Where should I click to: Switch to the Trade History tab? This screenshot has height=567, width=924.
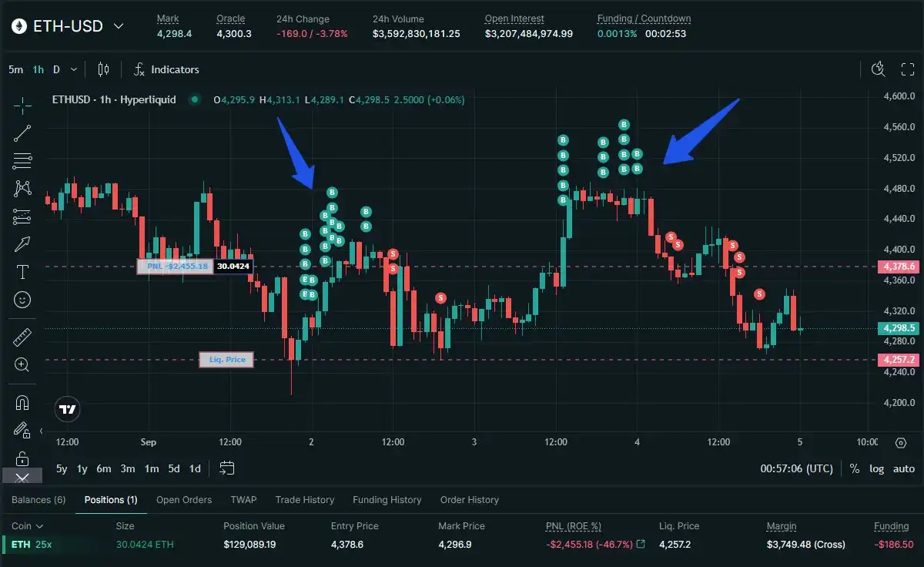tap(304, 500)
